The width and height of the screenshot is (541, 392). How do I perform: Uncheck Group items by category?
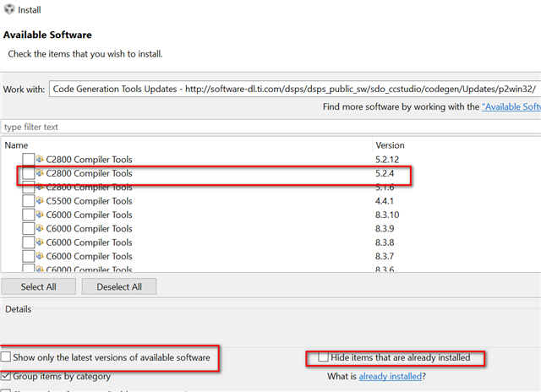pos(7,376)
